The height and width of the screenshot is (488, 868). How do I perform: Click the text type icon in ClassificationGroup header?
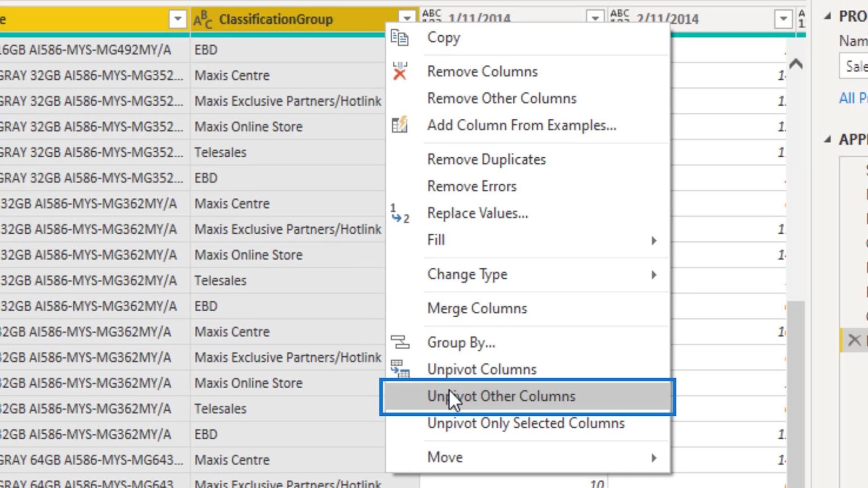[202, 20]
